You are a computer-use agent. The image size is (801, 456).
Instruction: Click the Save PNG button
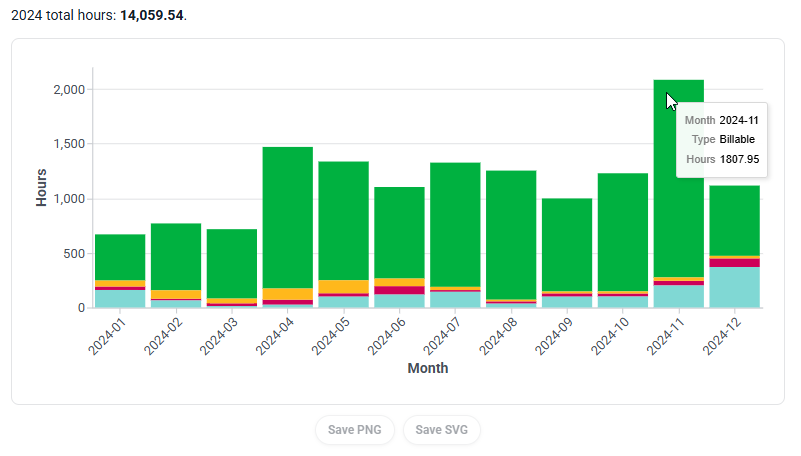pos(355,430)
